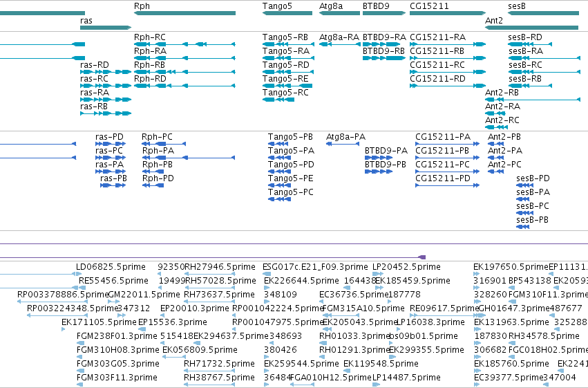The width and height of the screenshot is (588, 388).
Task: Select protein BTBD9-PA
Action: point(386,151)
